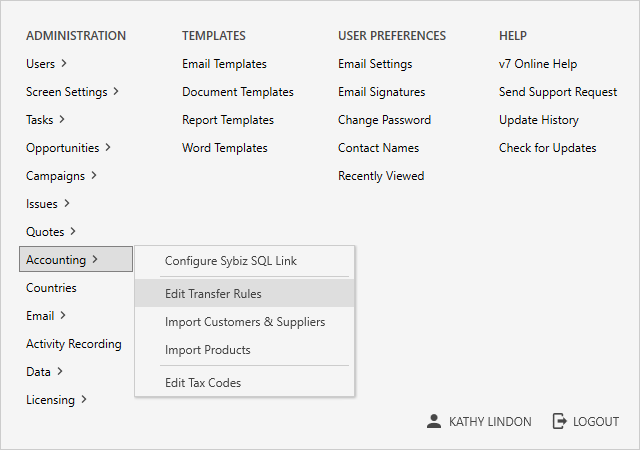This screenshot has height=450, width=640.
Task: Expand the Opportunities submenu chevron
Action: pyautogui.click(x=108, y=148)
